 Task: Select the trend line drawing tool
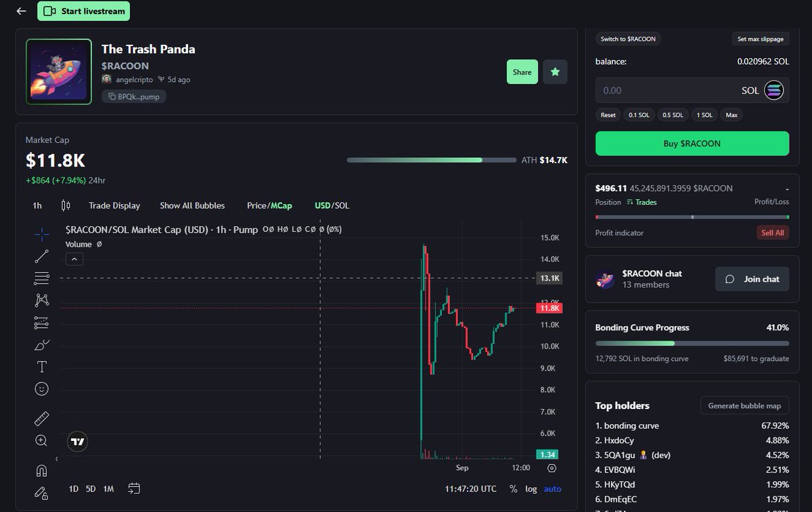[x=41, y=256]
